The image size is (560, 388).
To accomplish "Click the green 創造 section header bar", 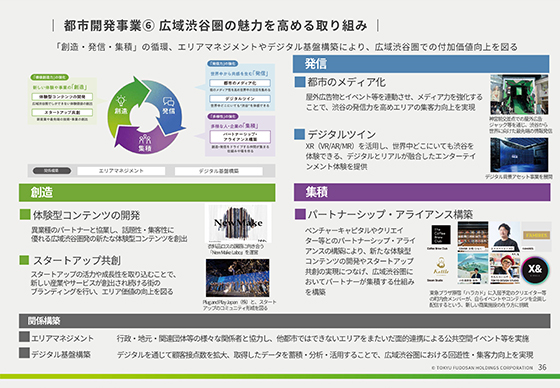I will pyautogui.click(x=147, y=192).
